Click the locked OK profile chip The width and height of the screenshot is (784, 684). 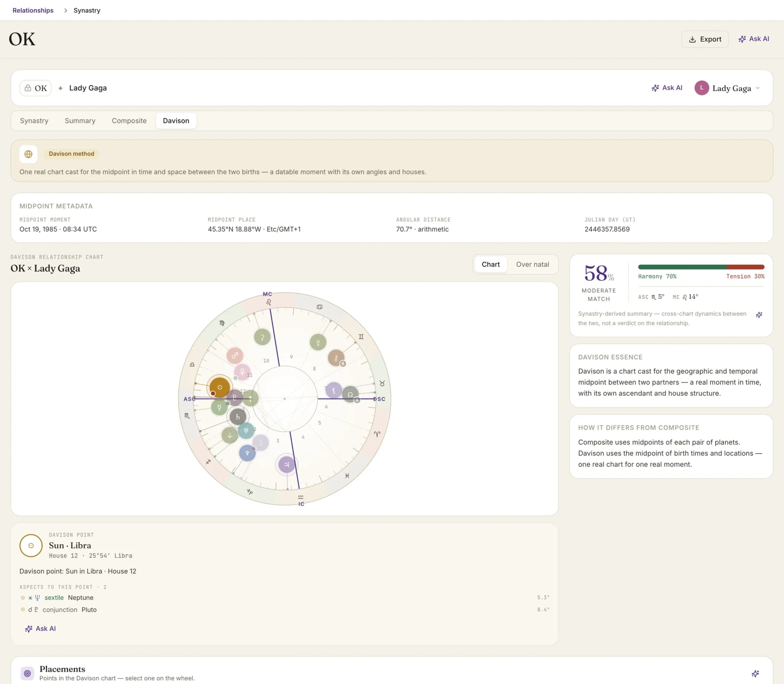coord(36,88)
